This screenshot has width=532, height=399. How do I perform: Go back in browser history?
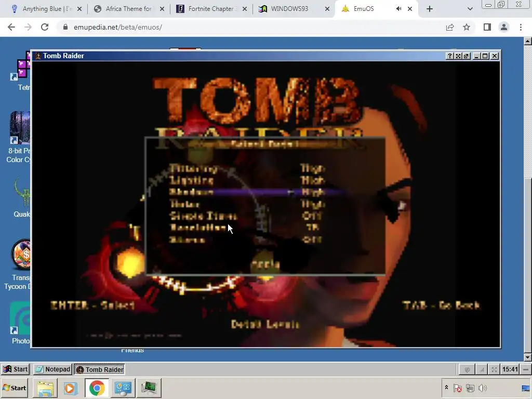[x=11, y=27]
